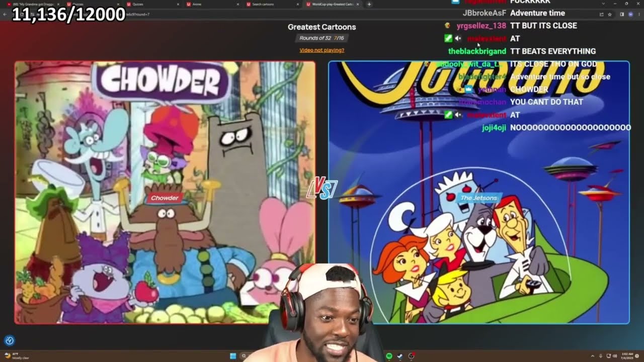Image resolution: width=644 pixels, height=362 pixels.
Task: Close the Anime browser tab
Action: pos(237,4)
